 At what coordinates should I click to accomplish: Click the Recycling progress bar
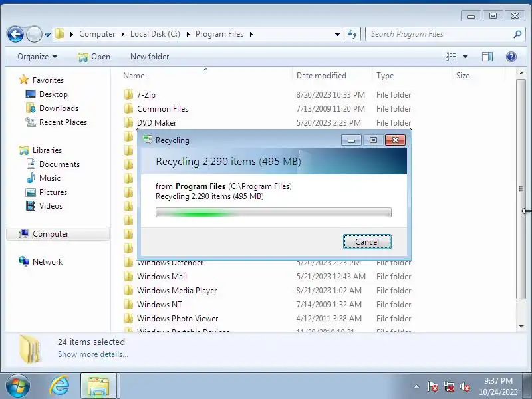click(x=273, y=213)
